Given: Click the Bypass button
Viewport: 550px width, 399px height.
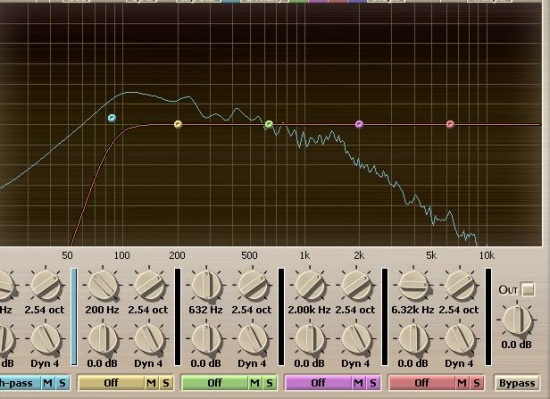Looking at the screenshot, I should [x=517, y=383].
